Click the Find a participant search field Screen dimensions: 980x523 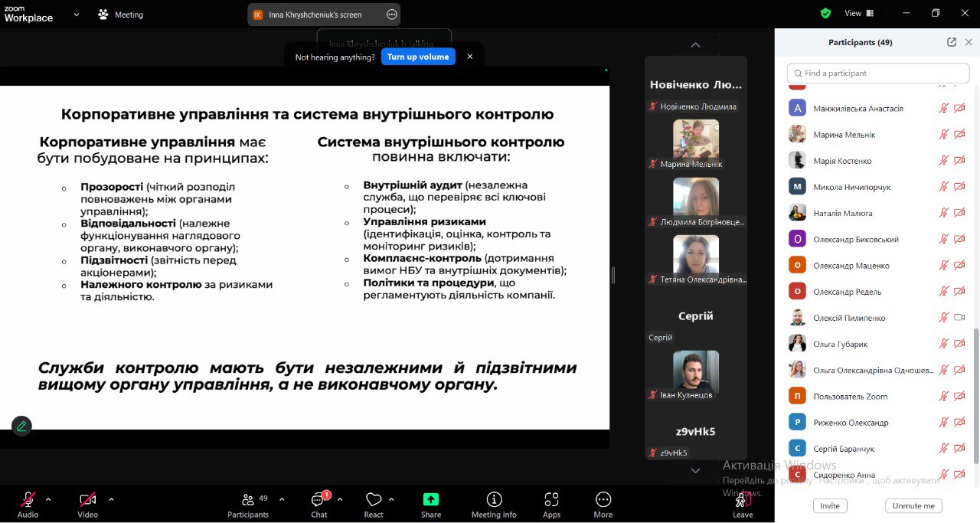[x=877, y=74]
